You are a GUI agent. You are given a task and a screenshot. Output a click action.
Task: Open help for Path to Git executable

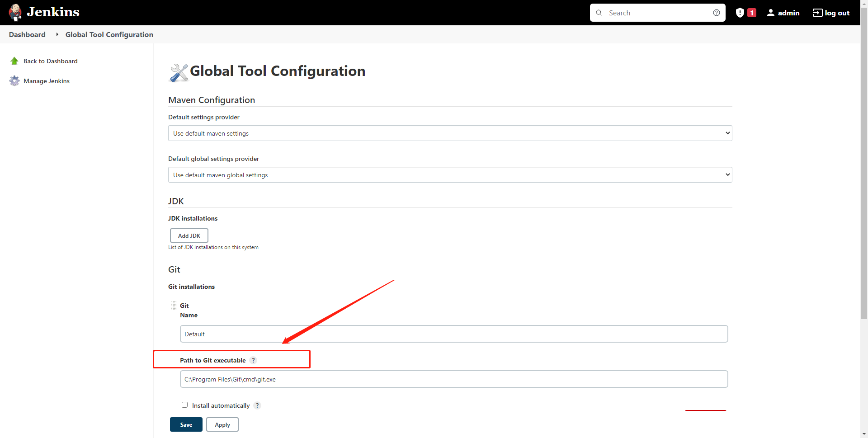coord(254,360)
